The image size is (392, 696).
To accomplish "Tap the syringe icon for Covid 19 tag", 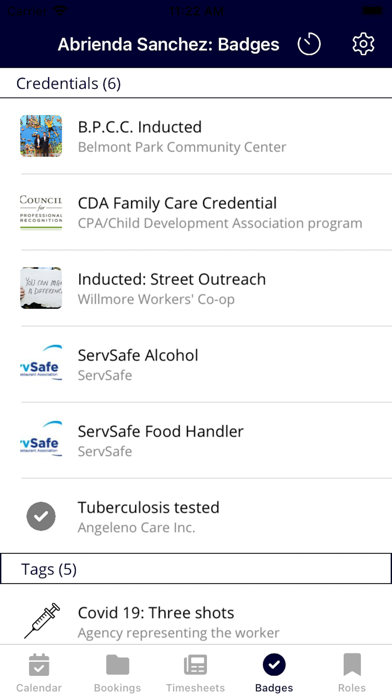I will 42,621.
